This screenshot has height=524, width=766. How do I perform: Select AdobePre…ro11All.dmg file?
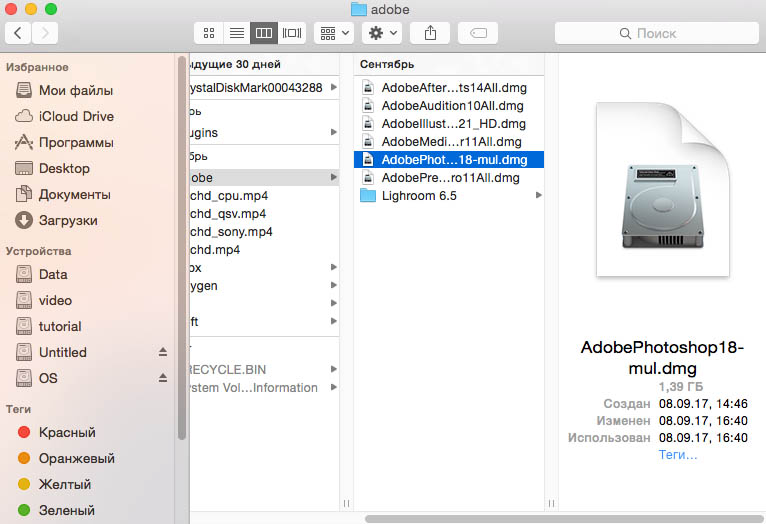point(448,178)
